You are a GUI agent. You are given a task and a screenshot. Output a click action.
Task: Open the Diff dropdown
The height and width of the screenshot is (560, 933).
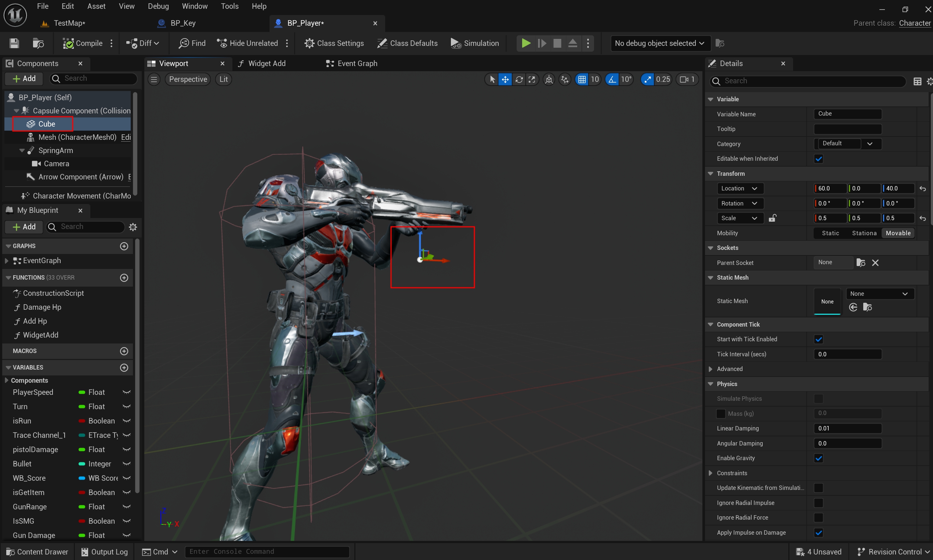pos(143,43)
